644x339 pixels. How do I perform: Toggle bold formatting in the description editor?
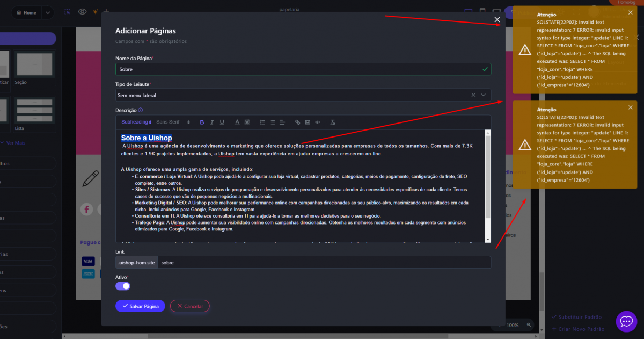tap(202, 122)
